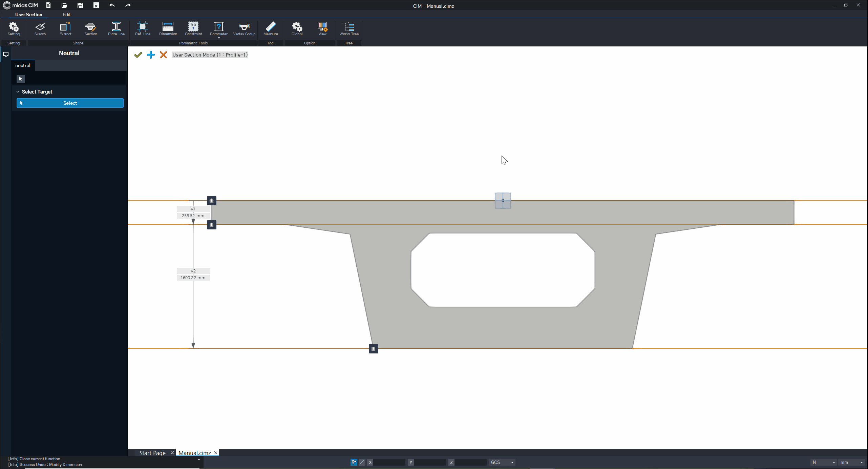Confirm user section with green checkmark

click(x=138, y=55)
